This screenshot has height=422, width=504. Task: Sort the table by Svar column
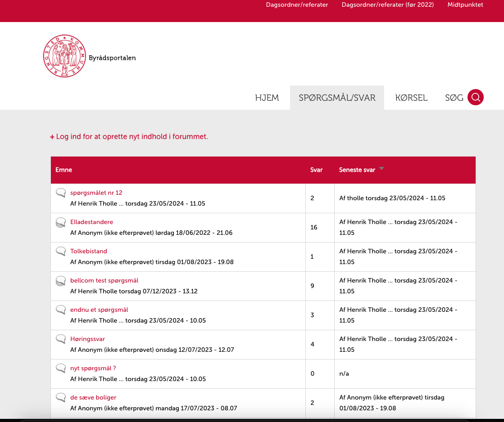tap(316, 170)
